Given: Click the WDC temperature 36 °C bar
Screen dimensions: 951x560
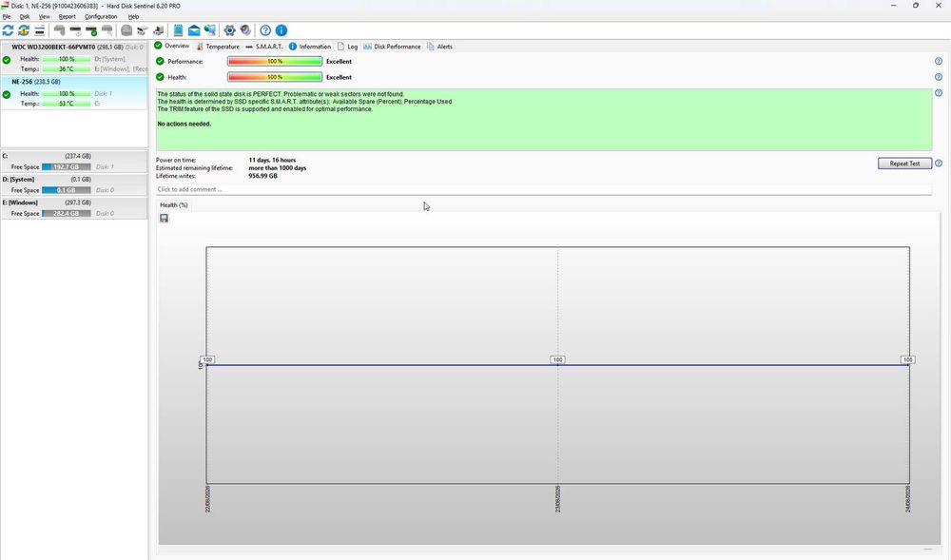Looking at the screenshot, I should coord(67,69).
